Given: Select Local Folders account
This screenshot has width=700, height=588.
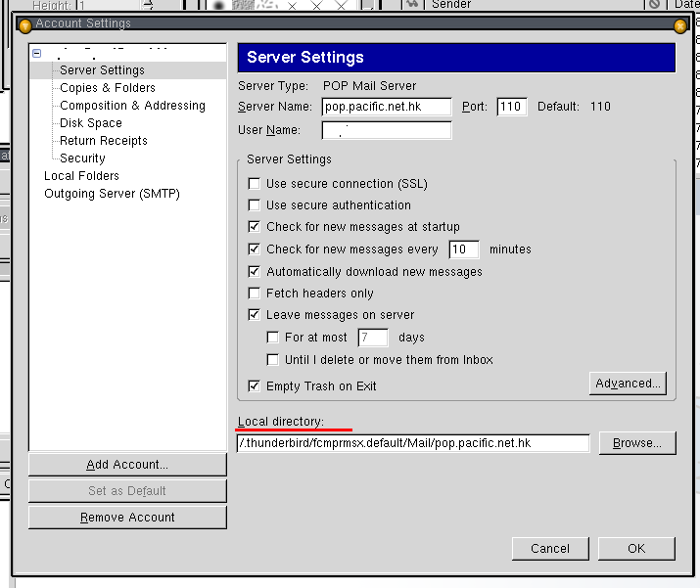Looking at the screenshot, I should click(81, 176).
